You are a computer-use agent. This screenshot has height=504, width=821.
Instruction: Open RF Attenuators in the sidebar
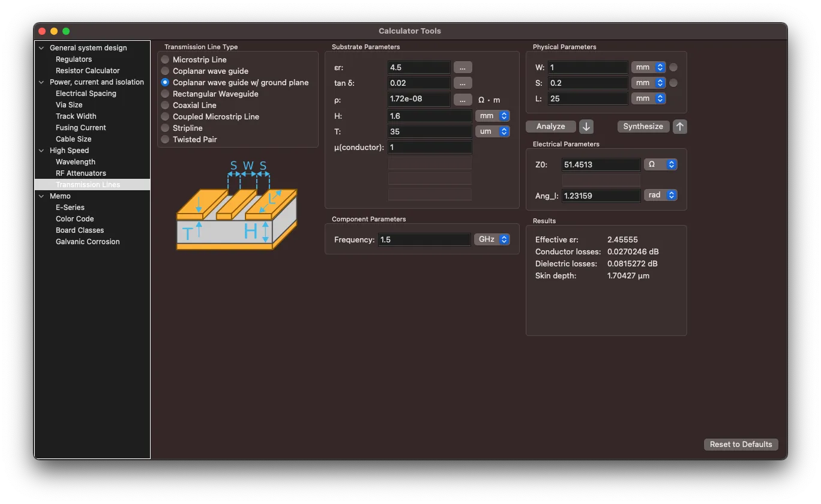point(80,173)
